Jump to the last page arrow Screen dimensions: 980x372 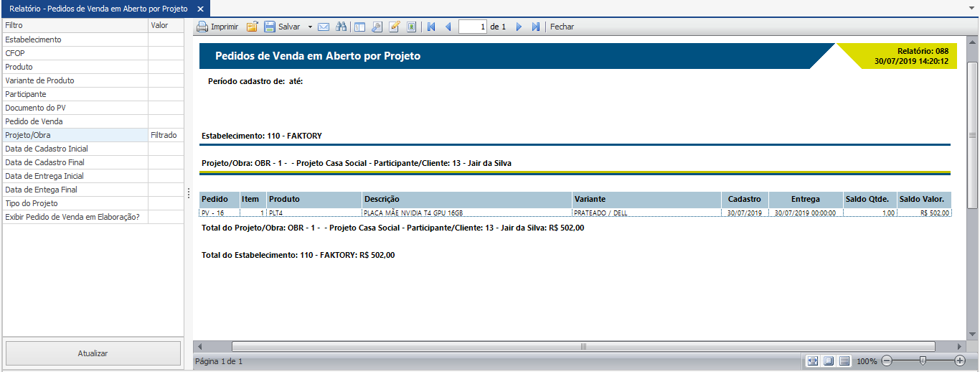click(x=535, y=27)
